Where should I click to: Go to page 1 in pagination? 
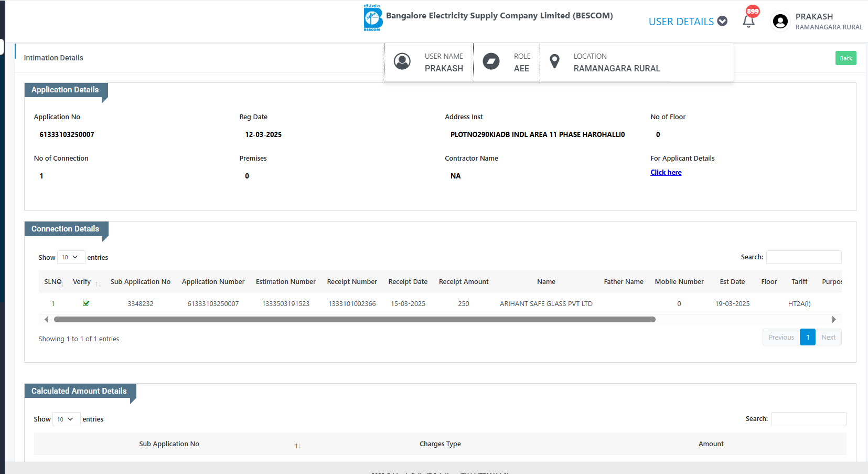[807, 338]
